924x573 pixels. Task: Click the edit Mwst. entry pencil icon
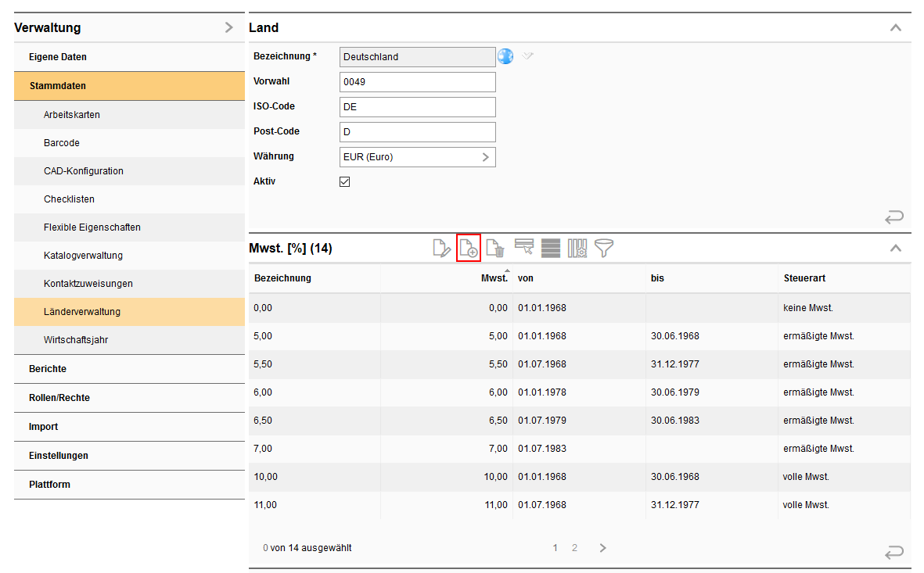442,249
